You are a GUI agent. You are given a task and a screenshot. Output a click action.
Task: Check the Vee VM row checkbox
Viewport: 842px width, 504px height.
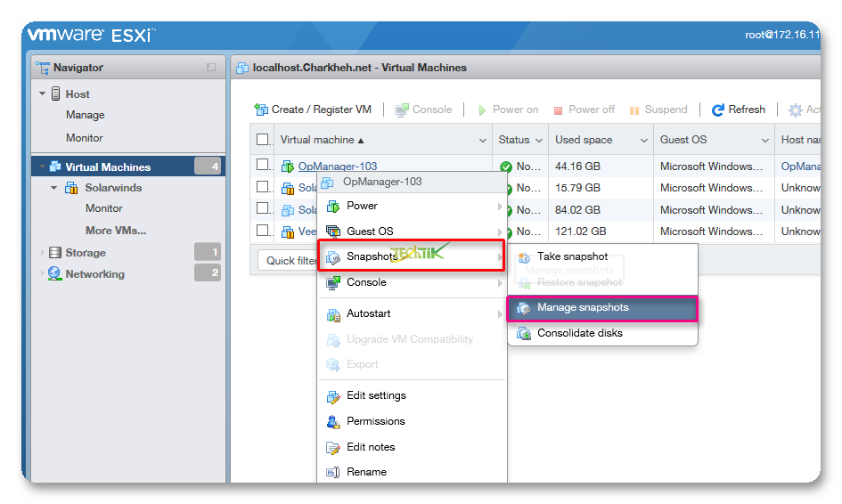263,231
